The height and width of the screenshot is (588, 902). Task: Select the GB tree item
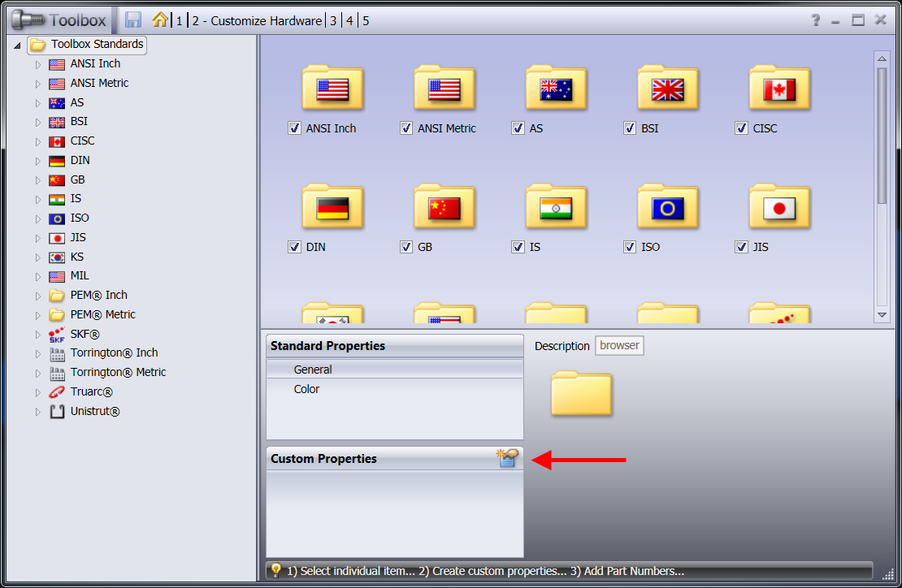tap(77, 180)
